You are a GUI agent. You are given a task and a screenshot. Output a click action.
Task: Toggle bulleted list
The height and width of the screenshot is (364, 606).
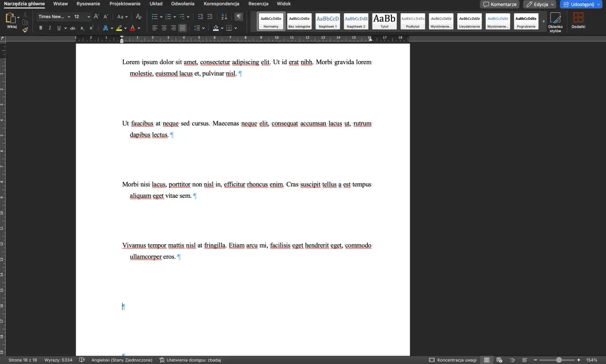(x=154, y=17)
